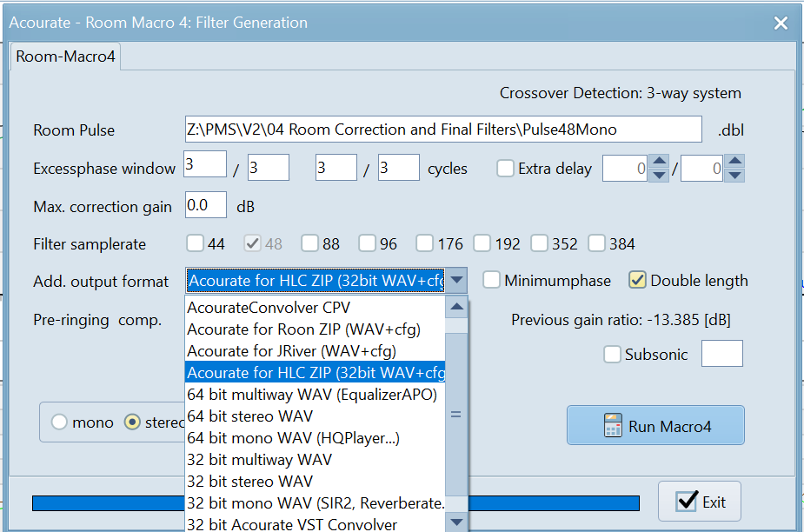Enable the Minimumphase checkbox
This screenshot has width=804, height=532.
pyautogui.click(x=491, y=280)
